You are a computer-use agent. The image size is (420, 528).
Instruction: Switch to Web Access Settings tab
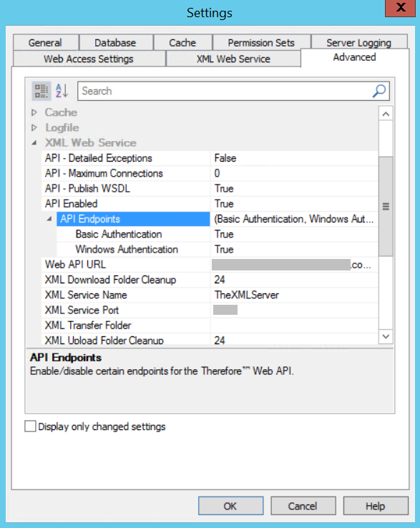(x=89, y=59)
